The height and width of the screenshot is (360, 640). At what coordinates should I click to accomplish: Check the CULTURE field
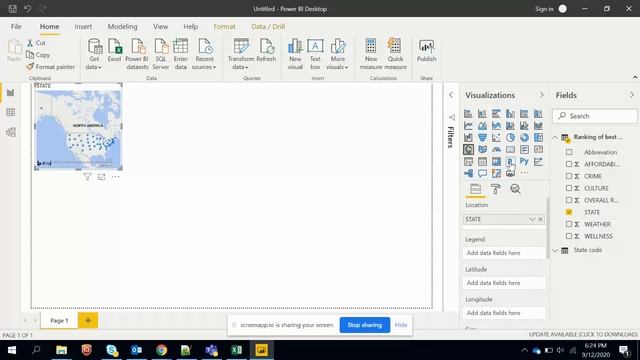coord(569,188)
